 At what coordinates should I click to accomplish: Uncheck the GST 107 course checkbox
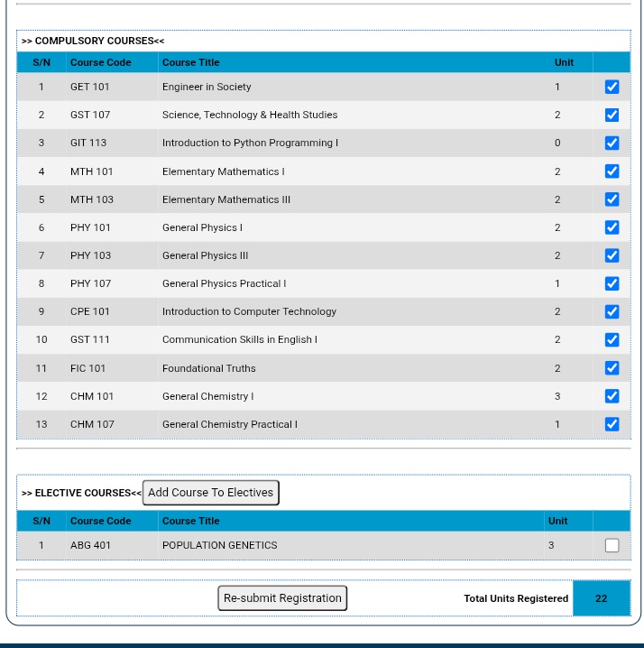coord(612,115)
